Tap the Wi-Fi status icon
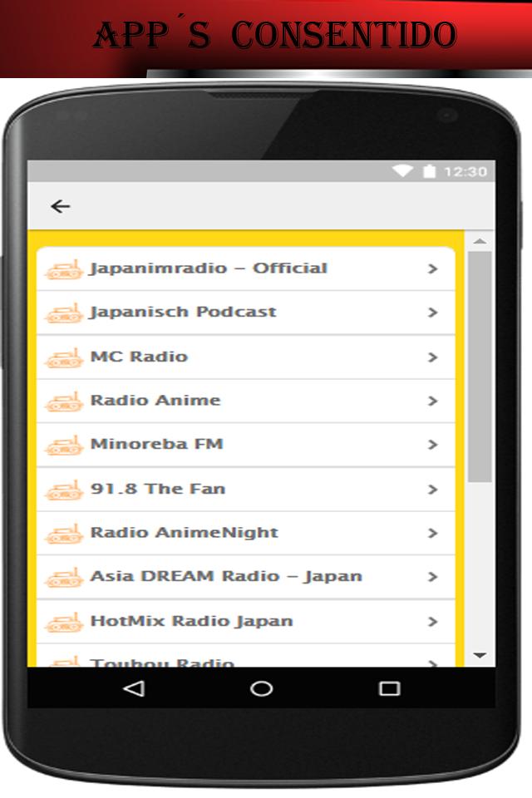532x798 pixels. (x=402, y=171)
